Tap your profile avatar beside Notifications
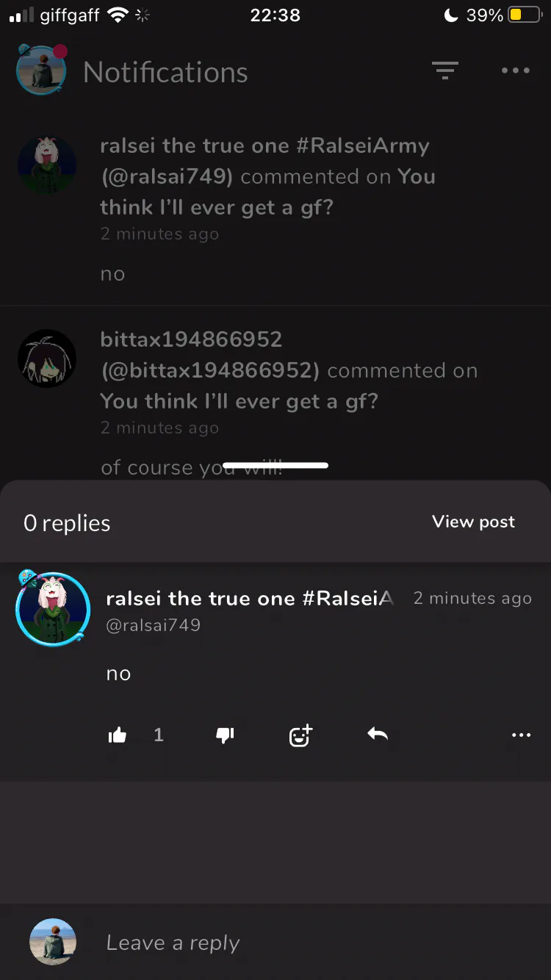The height and width of the screenshot is (980, 551). [42, 70]
